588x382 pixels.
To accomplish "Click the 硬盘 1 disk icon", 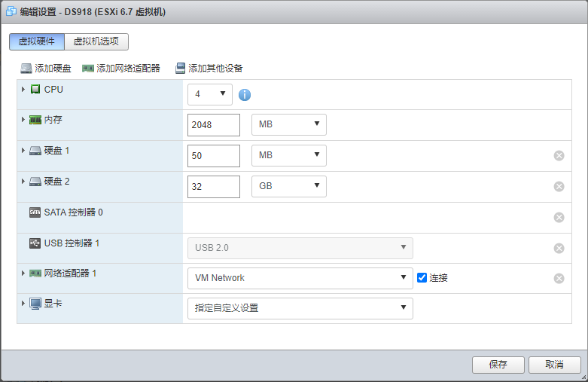I will tap(35, 151).
